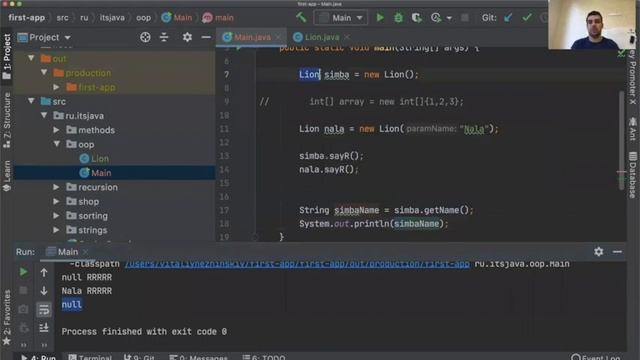Image resolution: width=640 pixels, height=360 pixels.
Task: Click first-app in the breadcrumb bar
Action: click(27, 18)
